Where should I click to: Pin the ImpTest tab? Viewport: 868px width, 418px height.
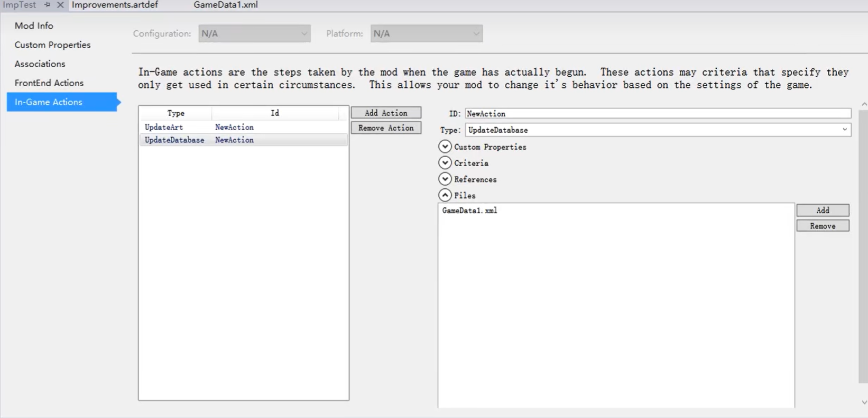[47, 5]
